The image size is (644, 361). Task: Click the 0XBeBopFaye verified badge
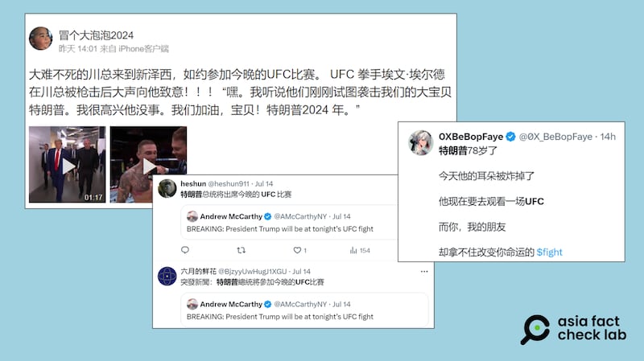click(510, 137)
